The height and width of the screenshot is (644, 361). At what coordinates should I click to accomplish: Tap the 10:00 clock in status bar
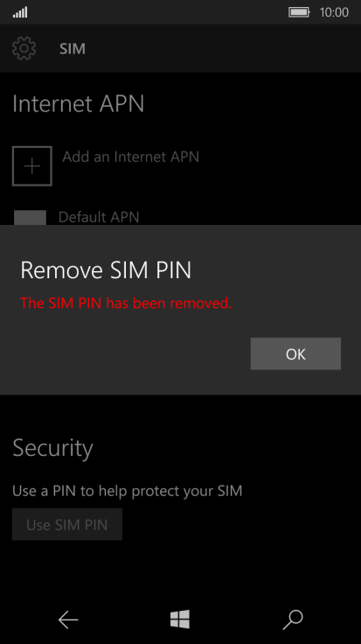click(334, 12)
